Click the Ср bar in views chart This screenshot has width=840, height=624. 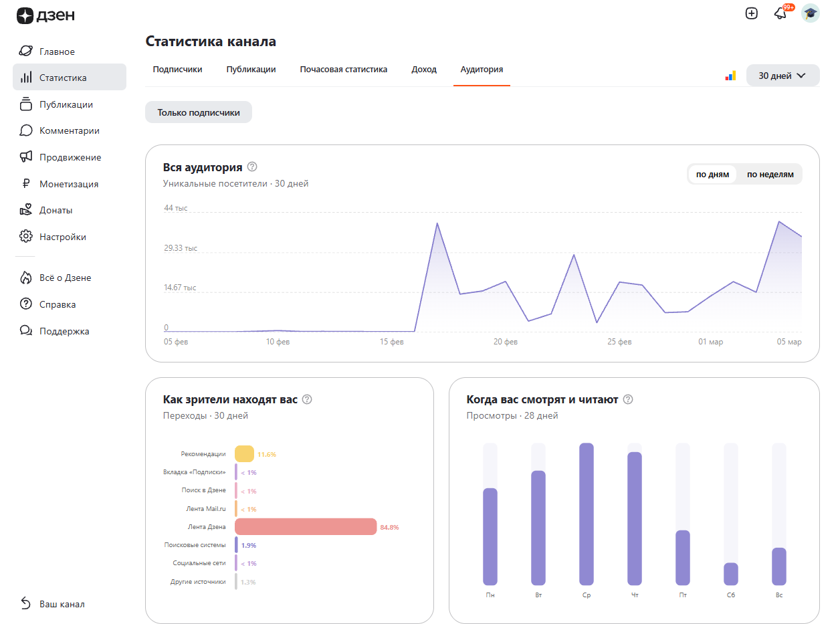[587, 514]
